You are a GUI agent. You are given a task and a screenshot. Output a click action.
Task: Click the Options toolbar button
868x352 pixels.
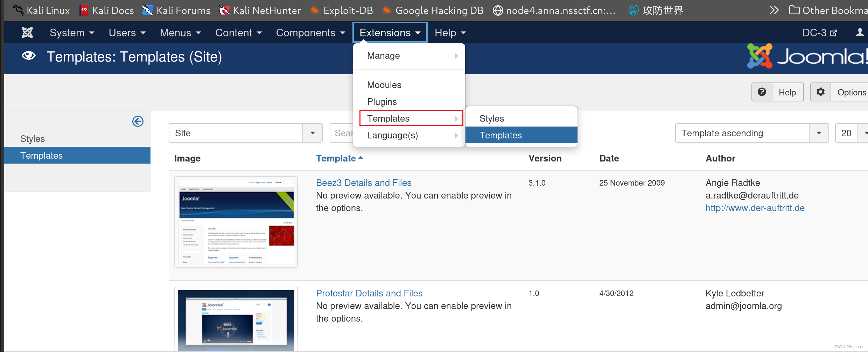(x=840, y=92)
